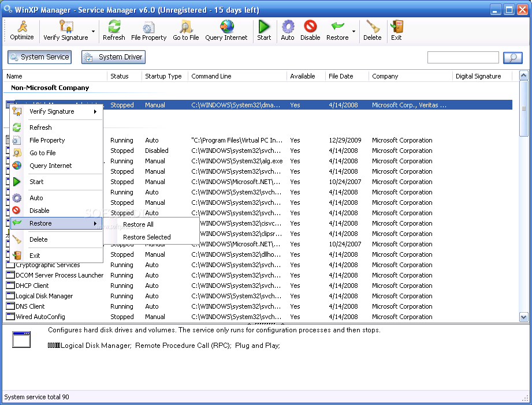Image resolution: width=532 pixels, height=405 pixels.
Task: Click the red Disable toolbar icon
Action: pyautogui.click(x=310, y=26)
